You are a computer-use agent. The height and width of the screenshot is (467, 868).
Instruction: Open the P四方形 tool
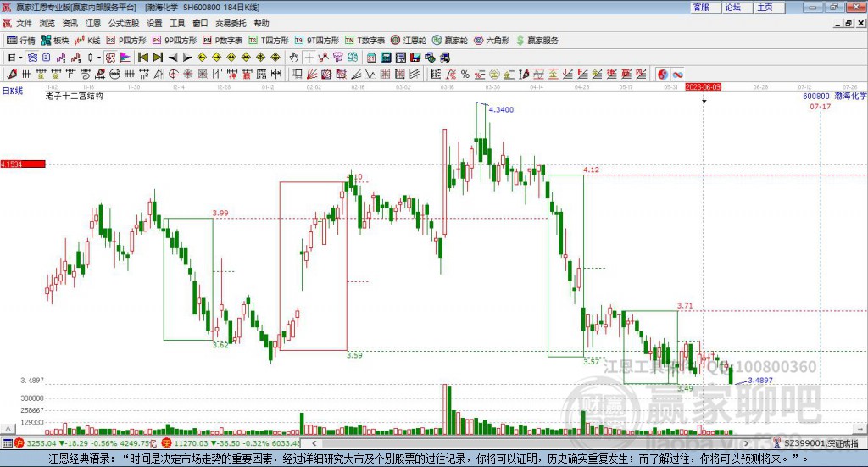(126, 41)
